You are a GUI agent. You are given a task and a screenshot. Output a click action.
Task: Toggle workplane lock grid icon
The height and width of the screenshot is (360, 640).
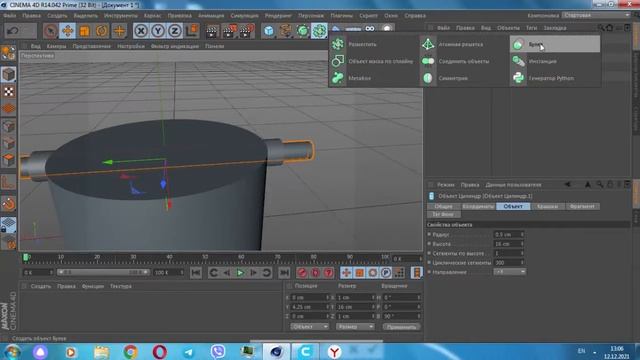[x=8, y=225]
